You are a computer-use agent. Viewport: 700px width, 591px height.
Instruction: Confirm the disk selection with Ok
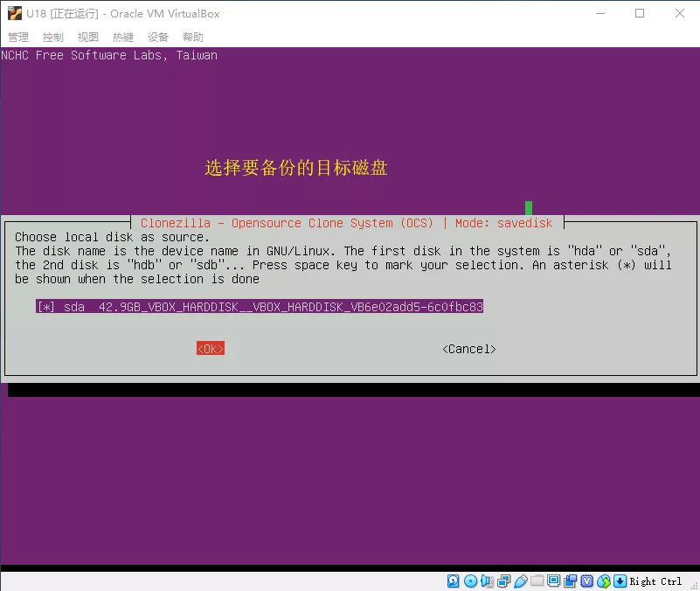211,349
